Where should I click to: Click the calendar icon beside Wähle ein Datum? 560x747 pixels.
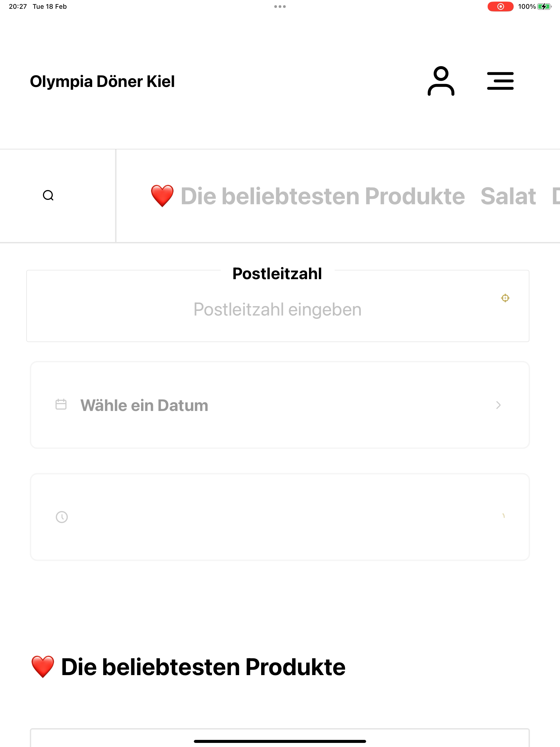tap(61, 405)
